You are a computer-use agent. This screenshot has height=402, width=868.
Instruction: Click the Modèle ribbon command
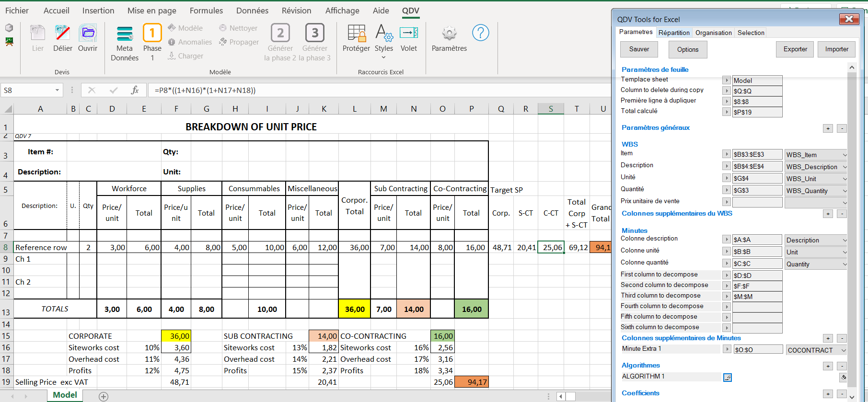pos(185,28)
